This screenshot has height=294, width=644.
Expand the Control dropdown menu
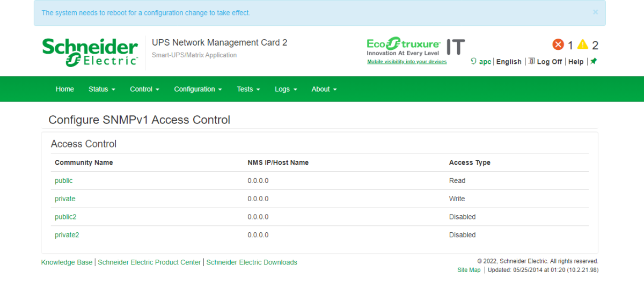point(145,89)
